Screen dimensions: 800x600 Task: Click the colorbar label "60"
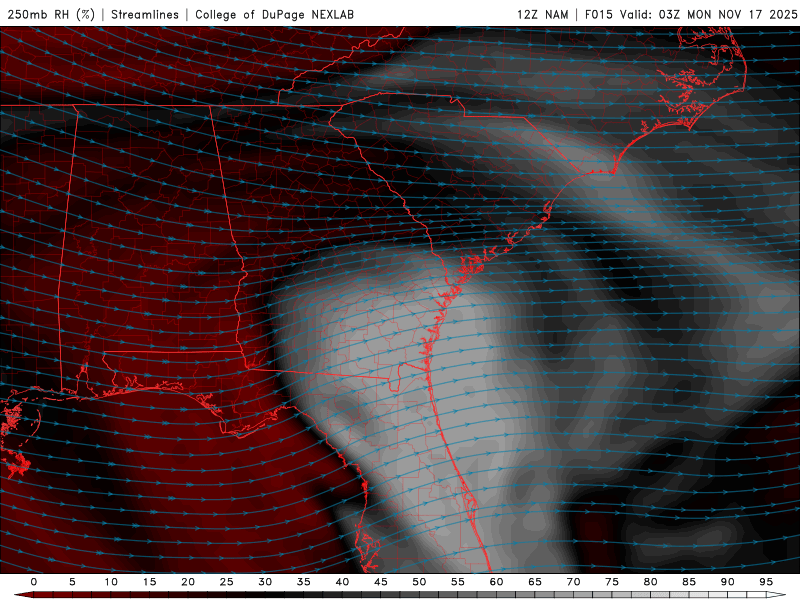coord(496,582)
